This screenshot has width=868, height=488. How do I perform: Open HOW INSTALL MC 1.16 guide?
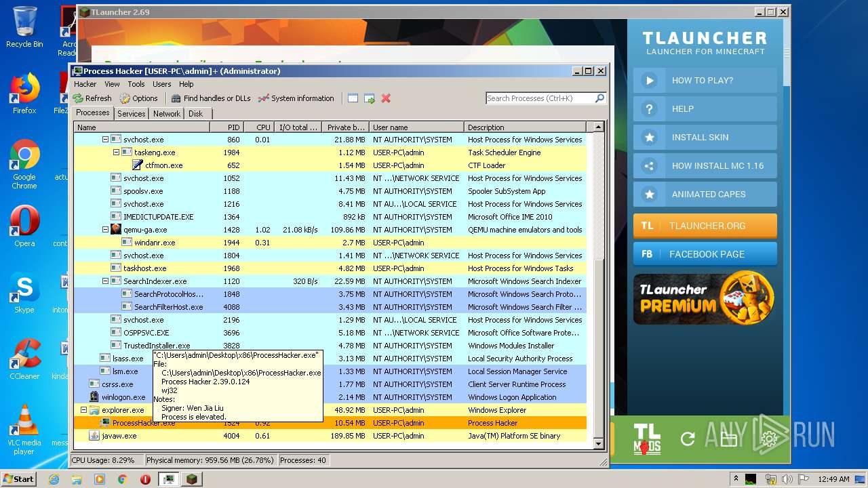click(x=705, y=165)
